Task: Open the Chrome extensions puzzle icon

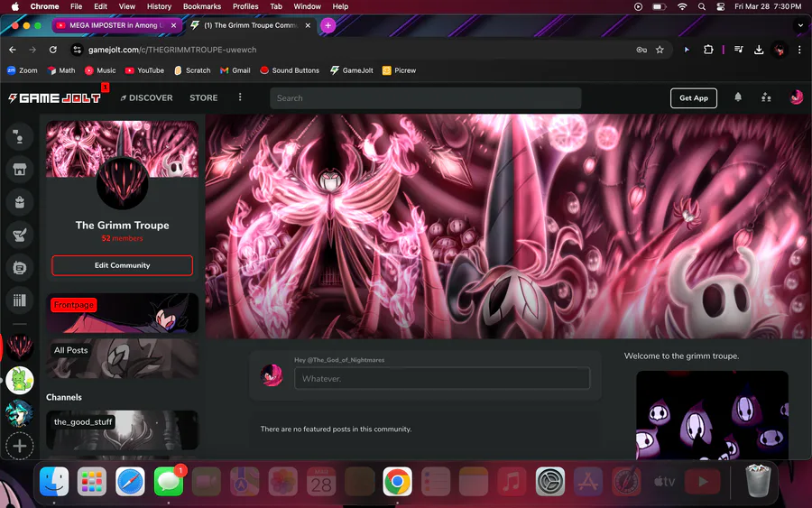Action: 708,50
